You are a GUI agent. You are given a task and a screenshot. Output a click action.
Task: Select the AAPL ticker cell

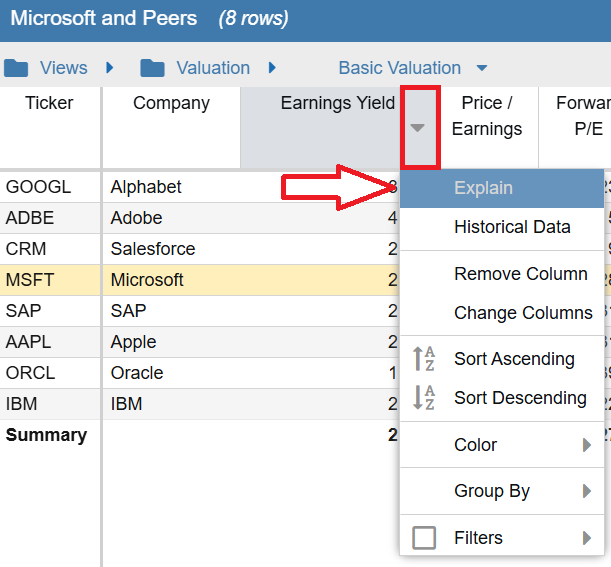[50, 342]
